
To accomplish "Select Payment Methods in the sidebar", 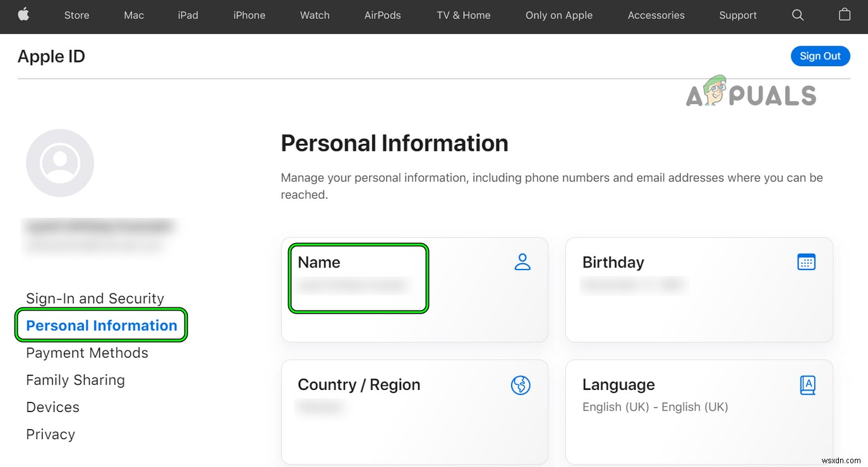I will (87, 353).
